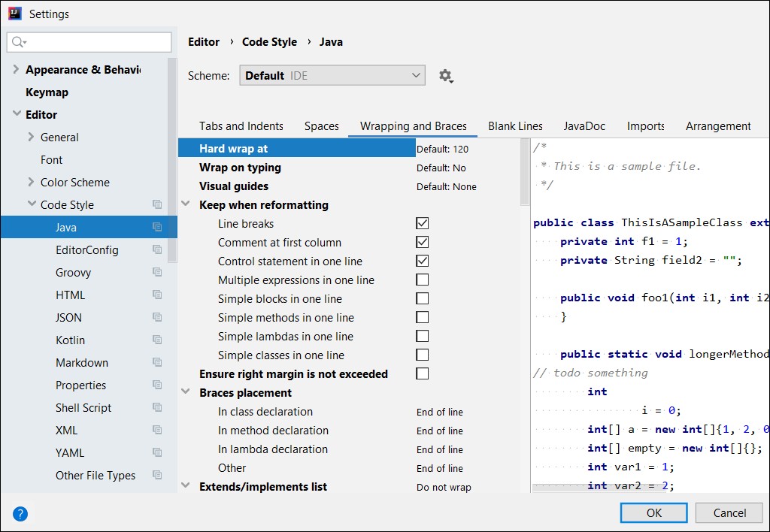Click the OK button
Viewport: 770px width, 532px height.
point(653,513)
